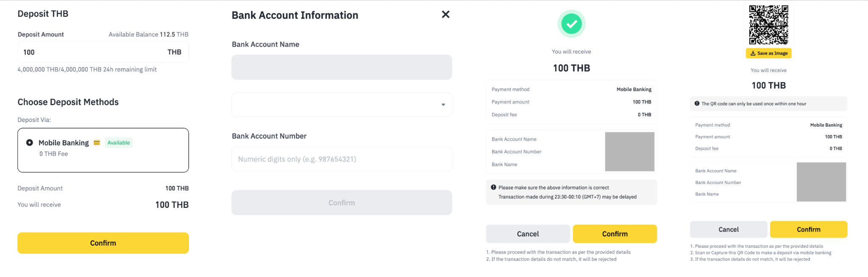The height and width of the screenshot is (277, 868).
Task: Focus the Bank Account Name field
Action: [x=341, y=67]
